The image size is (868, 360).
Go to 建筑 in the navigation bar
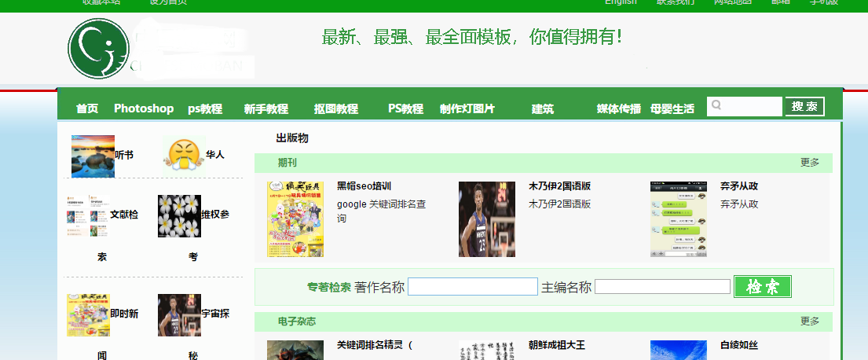[x=543, y=108]
